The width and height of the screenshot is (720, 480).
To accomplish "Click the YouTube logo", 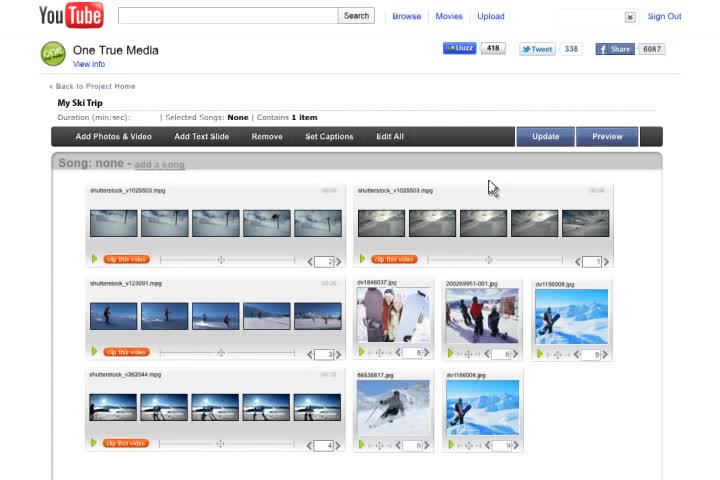I will tap(71, 16).
